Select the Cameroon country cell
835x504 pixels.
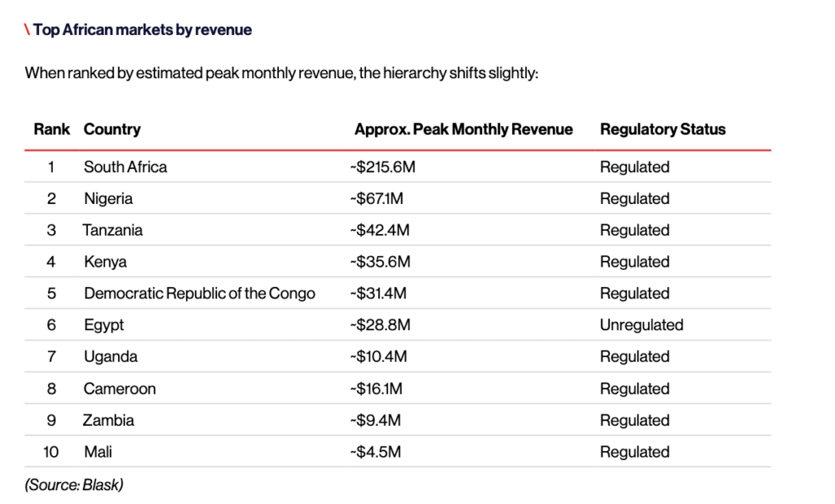click(x=119, y=389)
